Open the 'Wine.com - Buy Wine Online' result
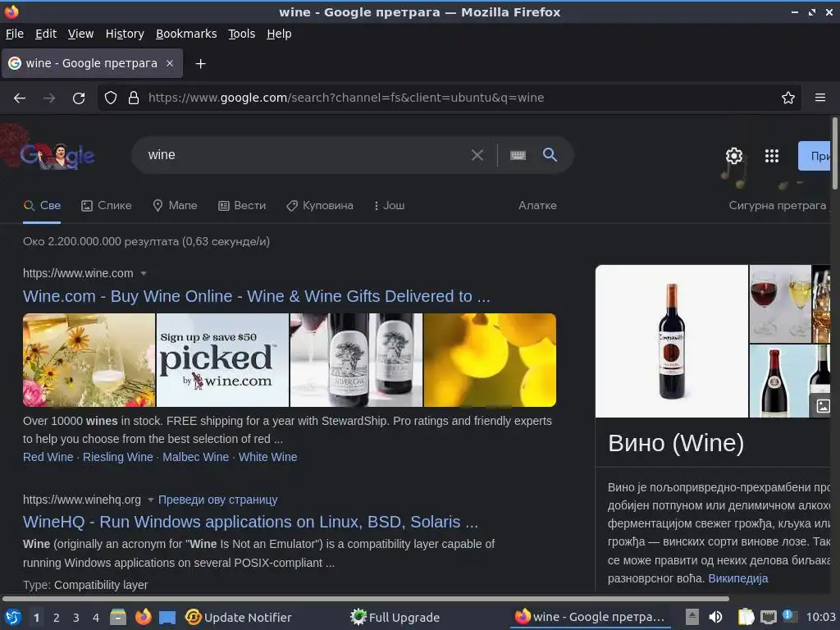Viewport: 840px width, 630px height. [256, 296]
